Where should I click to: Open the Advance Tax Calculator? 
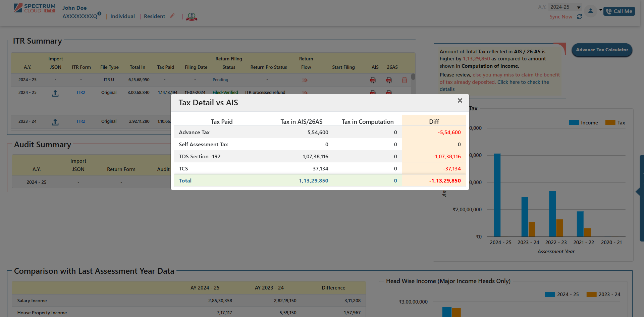602,50
